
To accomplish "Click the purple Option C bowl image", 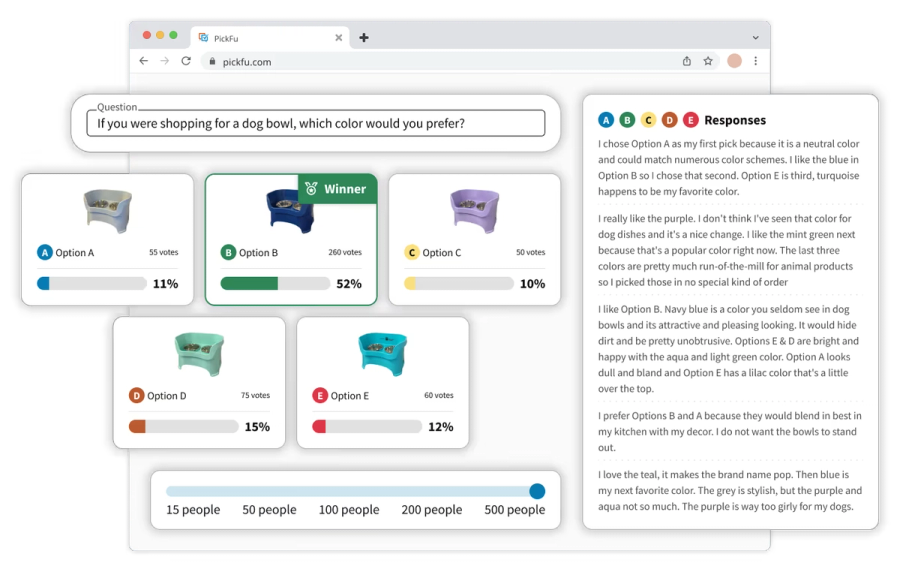I will tap(475, 211).
